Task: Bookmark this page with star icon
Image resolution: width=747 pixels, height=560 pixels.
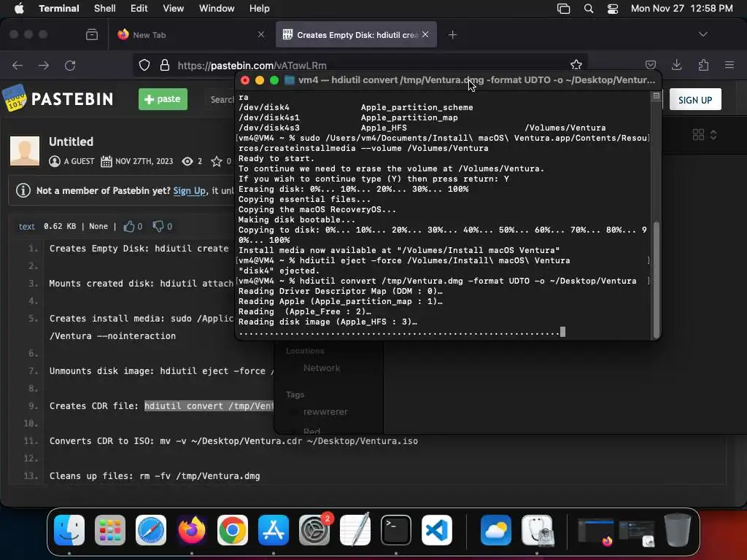Action: [x=576, y=65]
